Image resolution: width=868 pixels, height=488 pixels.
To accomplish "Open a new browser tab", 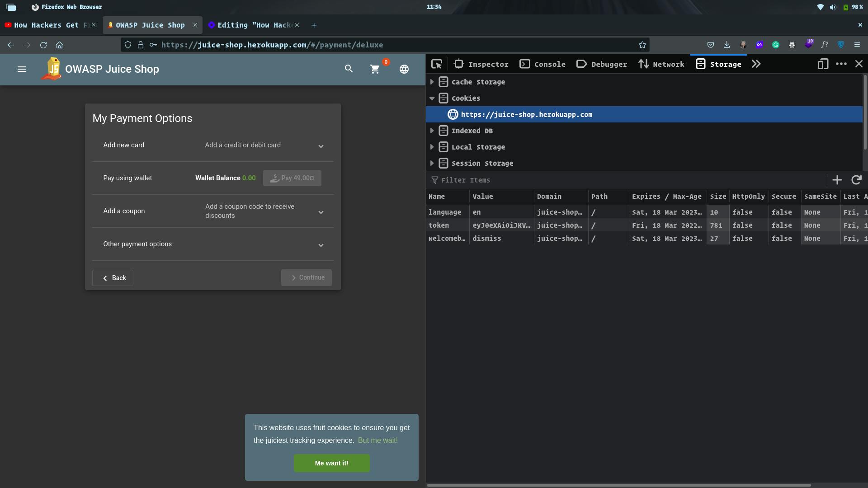I will (x=314, y=25).
